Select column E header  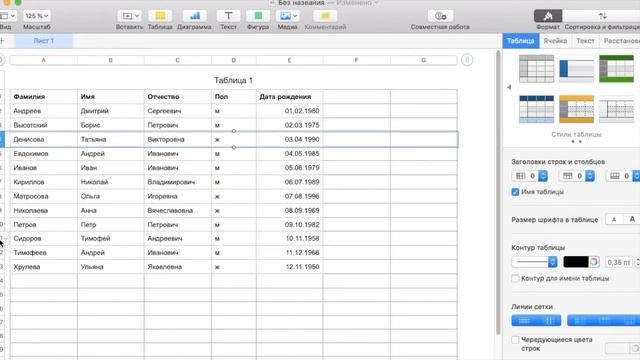289,60
